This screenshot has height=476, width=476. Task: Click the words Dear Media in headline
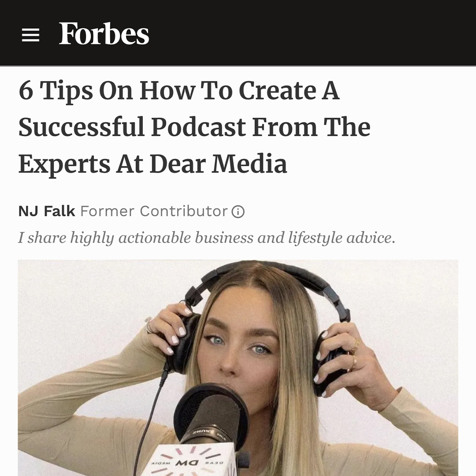tap(218, 164)
